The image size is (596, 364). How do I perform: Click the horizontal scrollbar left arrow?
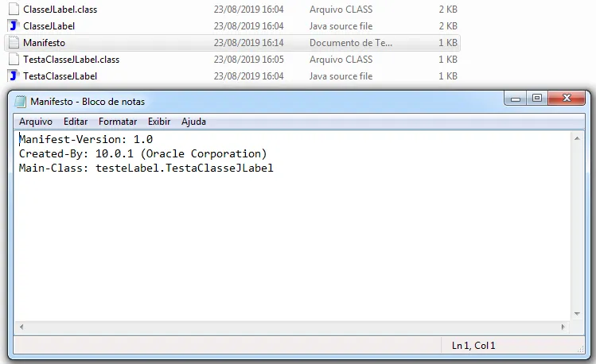click(21, 327)
